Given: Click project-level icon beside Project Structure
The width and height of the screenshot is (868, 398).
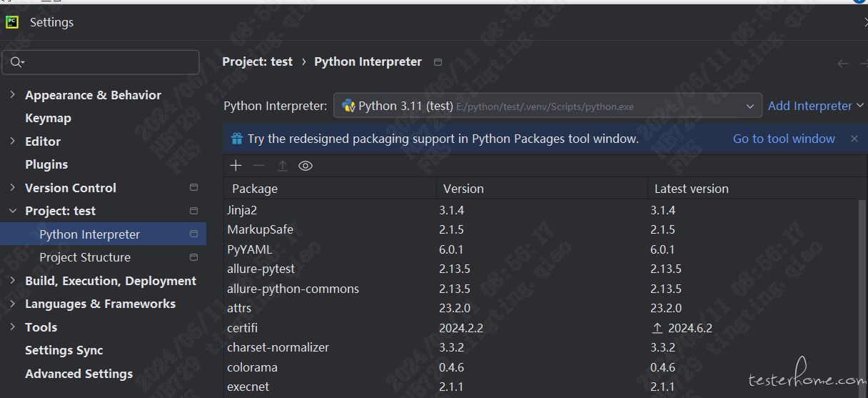Looking at the screenshot, I should [193, 257].
